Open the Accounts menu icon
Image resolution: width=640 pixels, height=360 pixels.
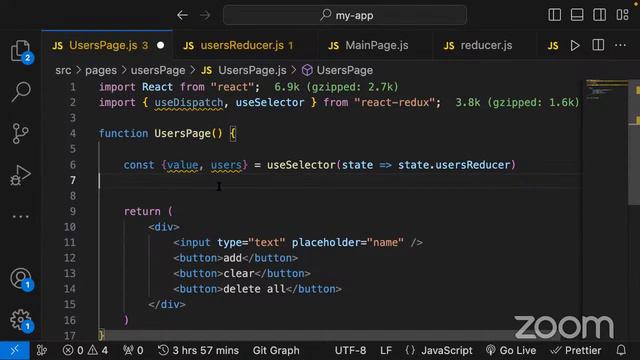(20, 278)
